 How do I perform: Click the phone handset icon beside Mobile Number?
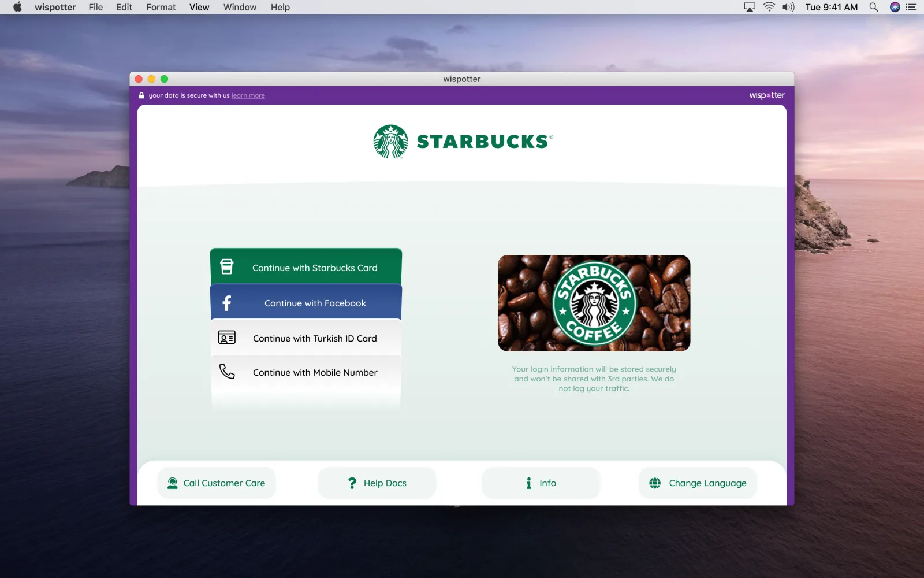click(x=227, y=372)
